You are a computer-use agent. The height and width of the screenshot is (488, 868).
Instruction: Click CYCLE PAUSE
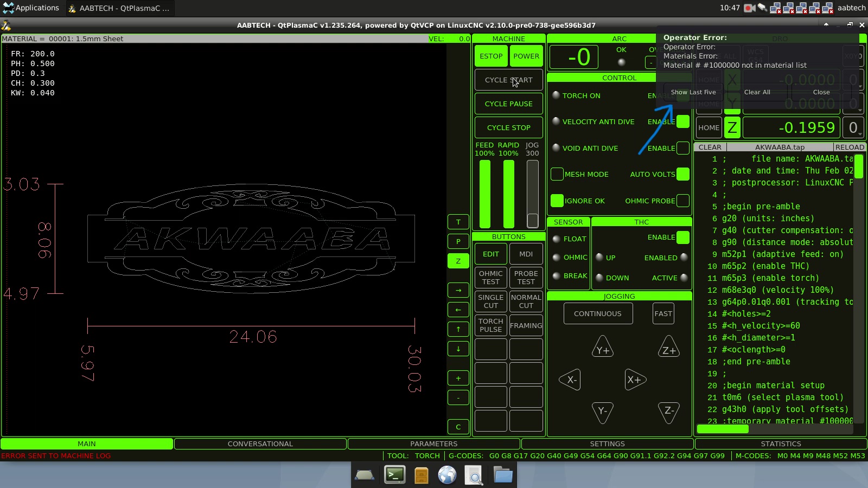(509, 104)
